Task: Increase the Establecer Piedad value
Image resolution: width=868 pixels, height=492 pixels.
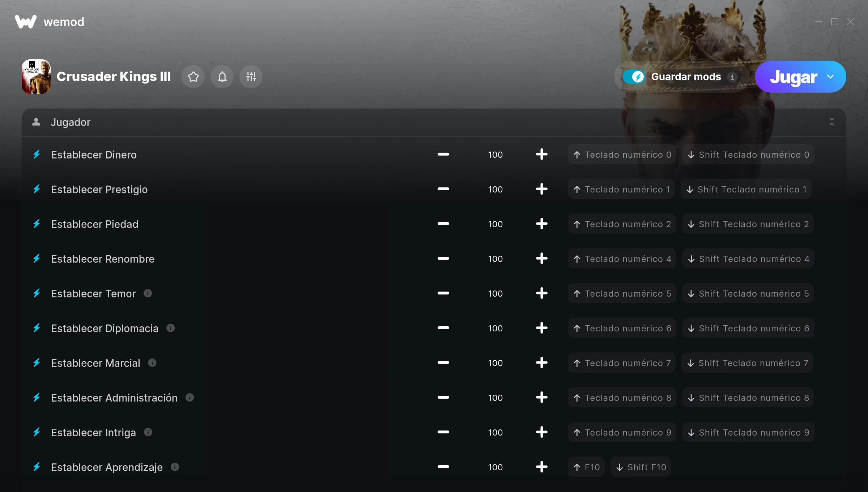Action: [x=541, y=224]
